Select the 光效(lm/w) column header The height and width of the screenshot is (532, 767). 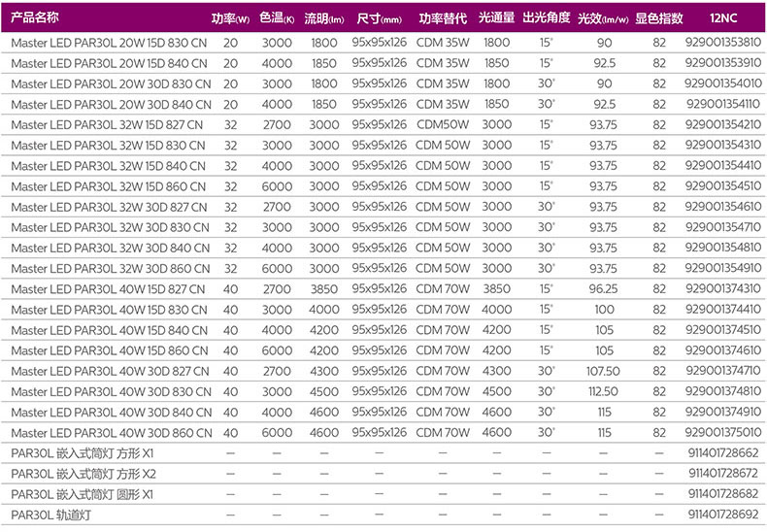603,18
